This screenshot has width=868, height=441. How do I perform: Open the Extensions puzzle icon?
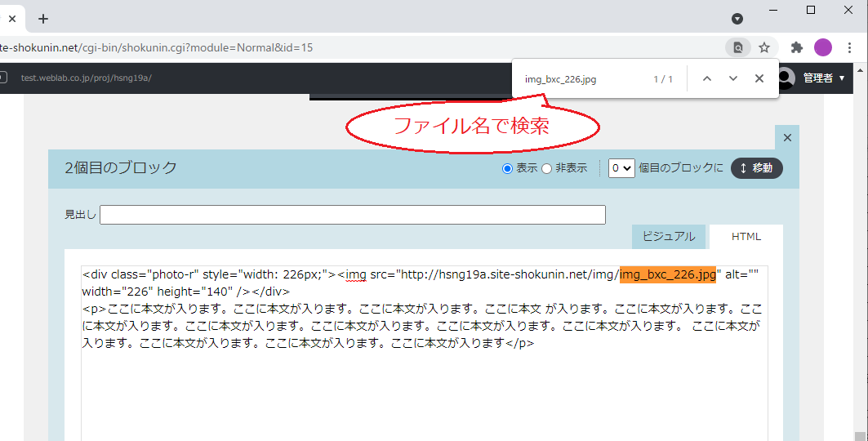point(797,47)
